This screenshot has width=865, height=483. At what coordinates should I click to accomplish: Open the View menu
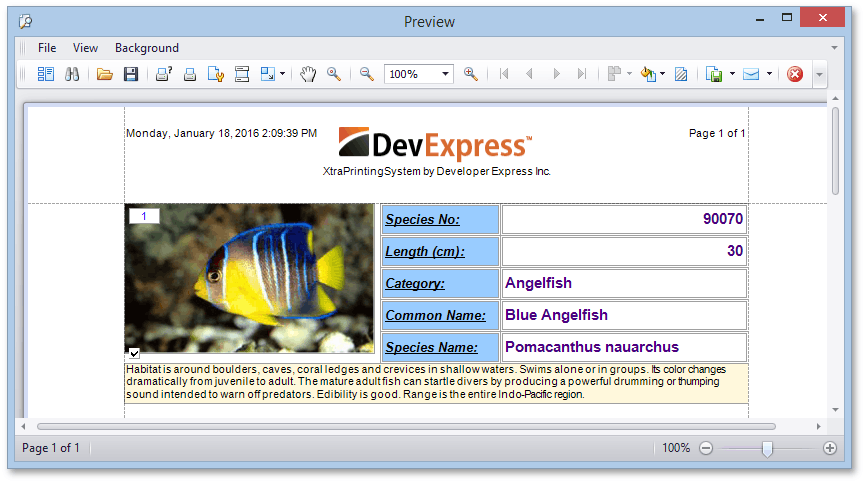point(85,48)
